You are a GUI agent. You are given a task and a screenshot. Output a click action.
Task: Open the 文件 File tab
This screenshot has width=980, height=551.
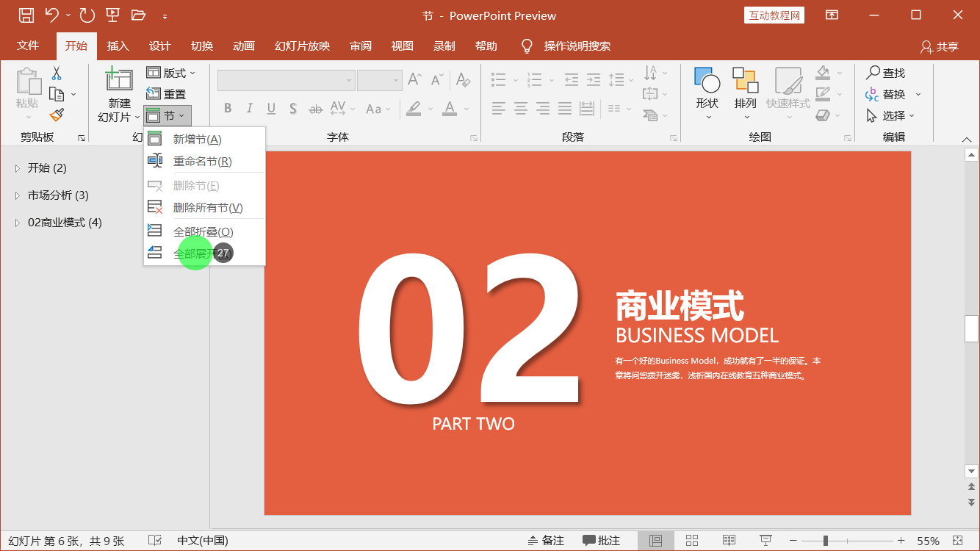coord(28,46)
